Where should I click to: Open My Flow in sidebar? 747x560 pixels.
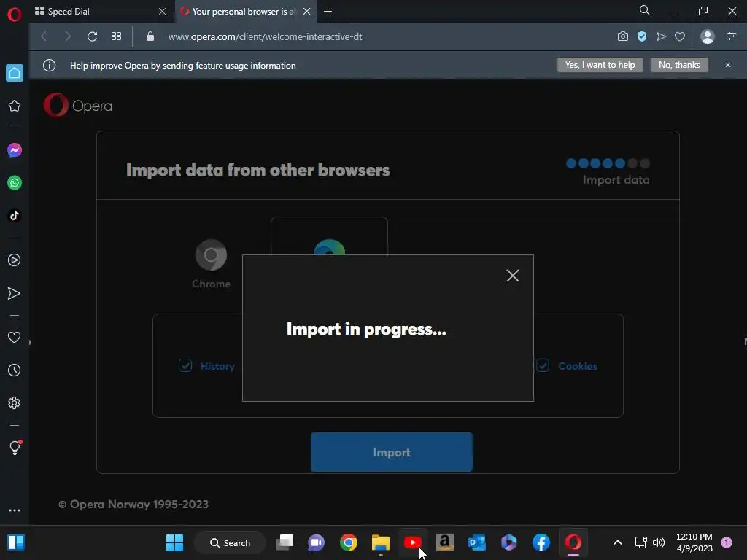click(15, 293)
